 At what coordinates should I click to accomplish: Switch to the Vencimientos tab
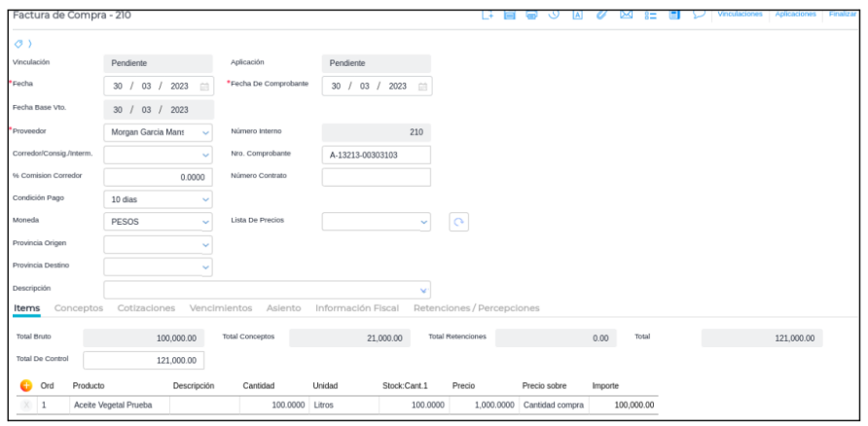pyautogui.click(x=221, y=308)
